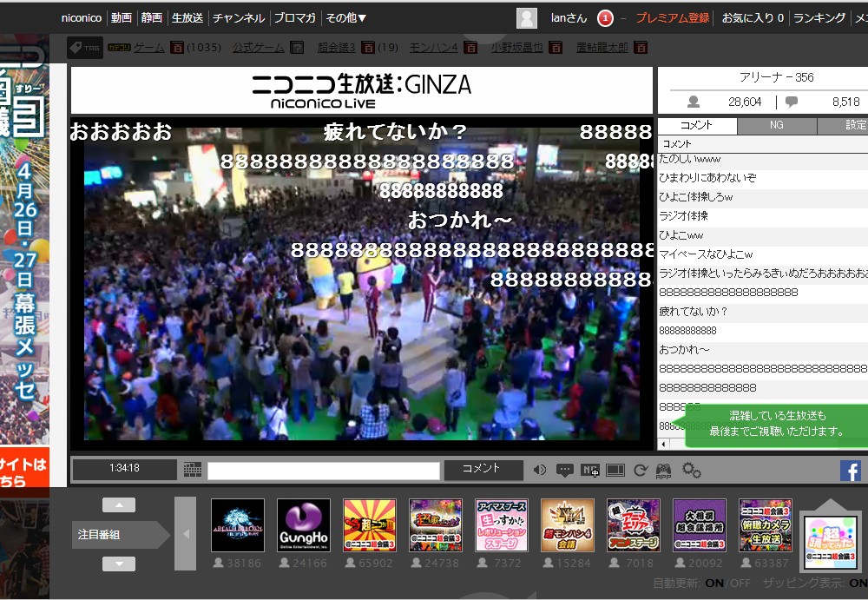This screenshot has height=600, width=868.
Task: Open the NG add icon in player controls
Action: coord(590,471)
